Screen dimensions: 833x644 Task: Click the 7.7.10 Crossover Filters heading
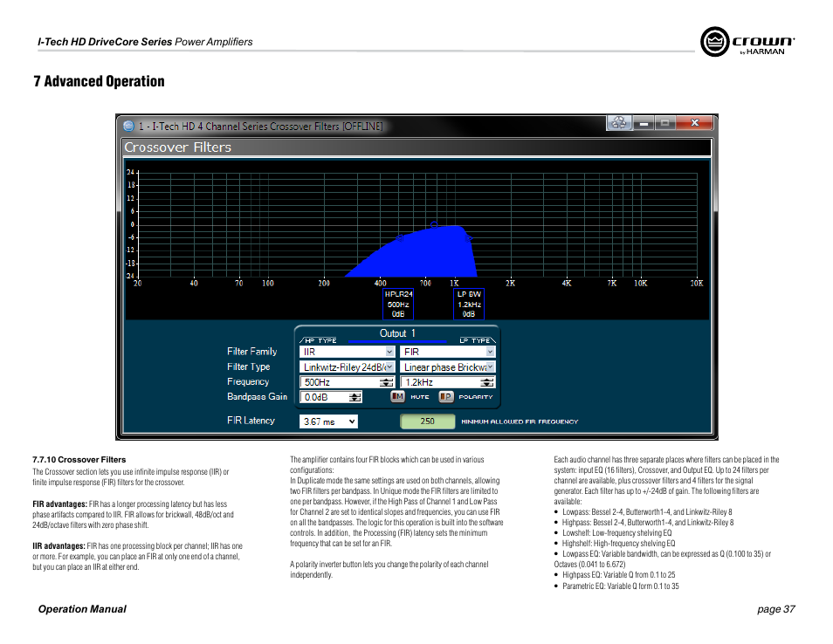pos(79,460)
